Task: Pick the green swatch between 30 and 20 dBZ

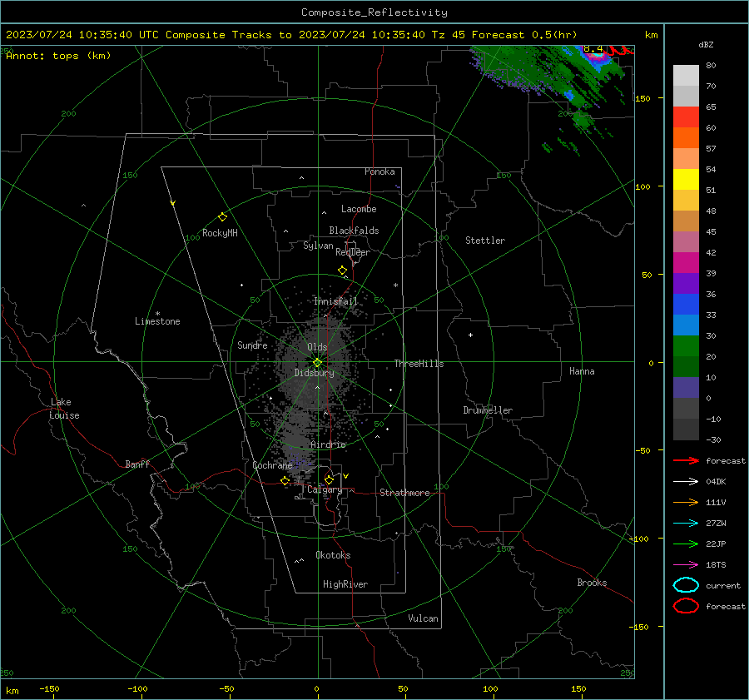Action: 686,346
